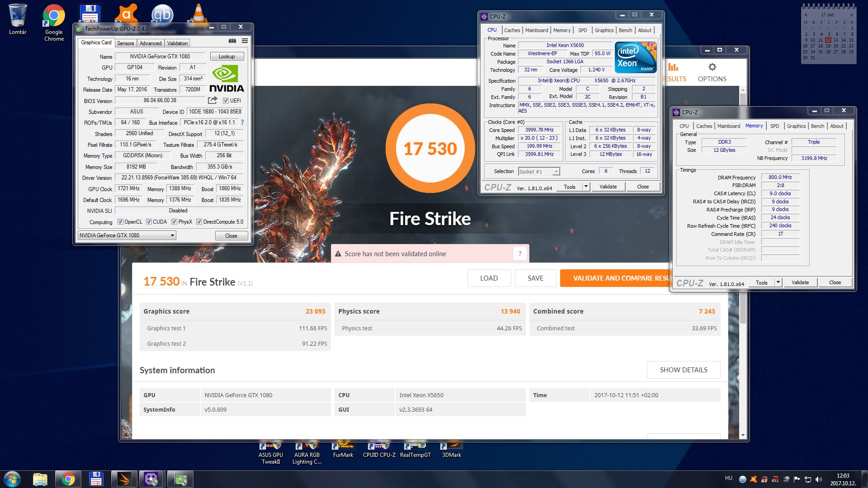Click the SHOW DETAILS button
868x488 pixels.
click(683, 370)
